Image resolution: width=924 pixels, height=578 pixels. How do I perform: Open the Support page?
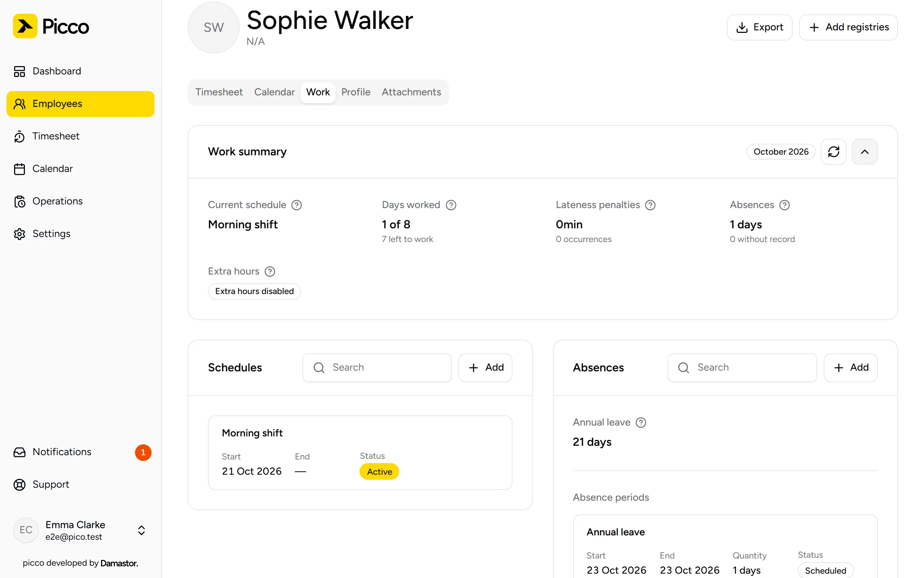coord(80,484)
